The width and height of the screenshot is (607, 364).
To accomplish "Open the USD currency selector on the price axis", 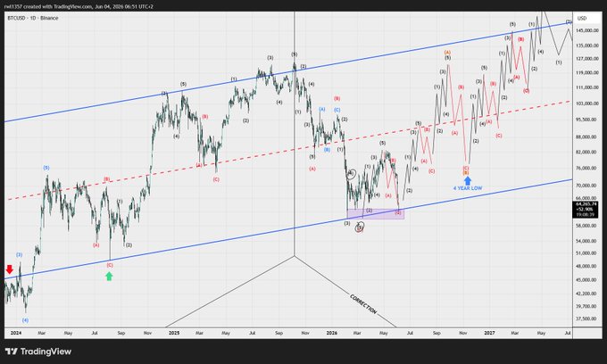I will tap(582, 18).
